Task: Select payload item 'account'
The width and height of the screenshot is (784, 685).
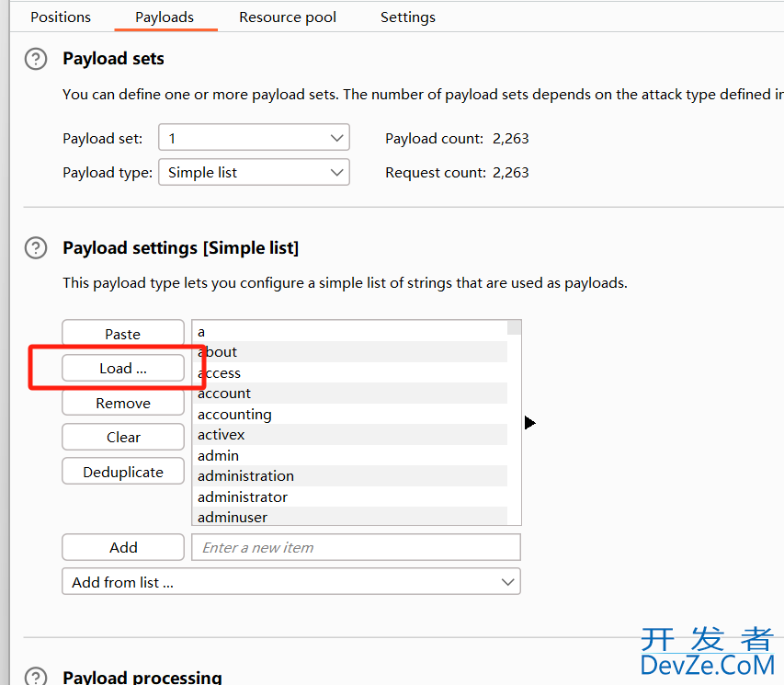Action: click(350, 394)
